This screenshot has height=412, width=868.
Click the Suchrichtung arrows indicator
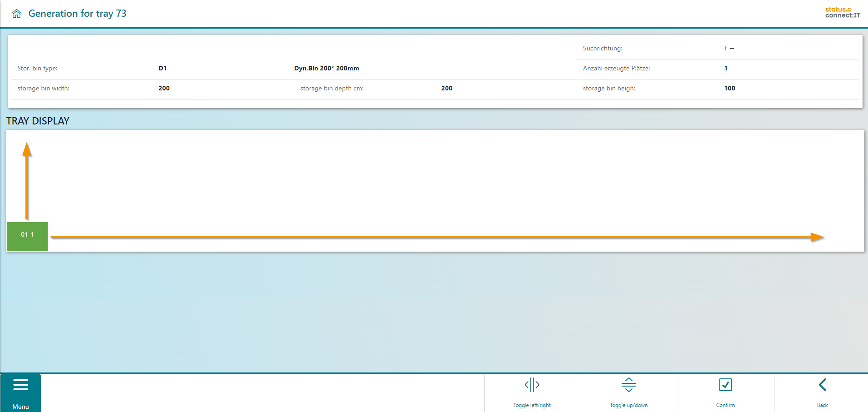click(x=729, y=48)
